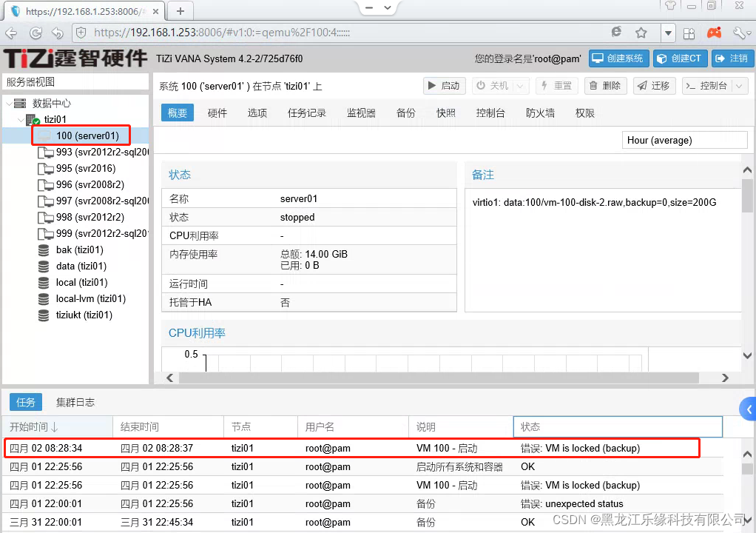The height and width of the screenshot is (533, 756).
Task: Click the vertical scrollbar of summary panel
Action: pos(747,196)
